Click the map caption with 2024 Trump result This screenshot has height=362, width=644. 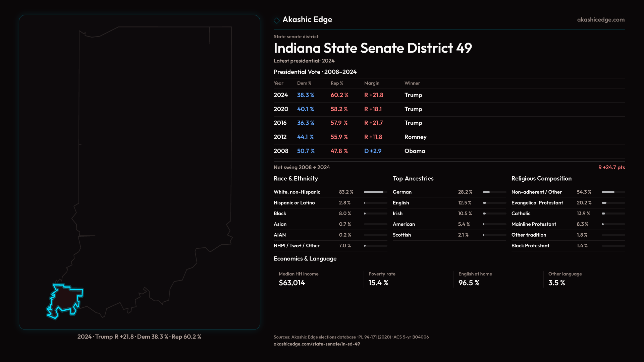[x=139, y=337]
